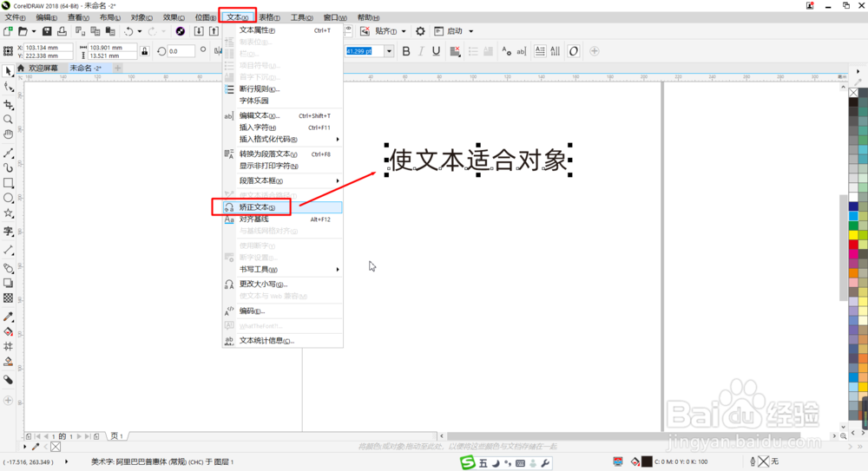Viewport: 868px width, 471px height.
Task: Select the Text tool in the toolbox
Action: point(9,232)
